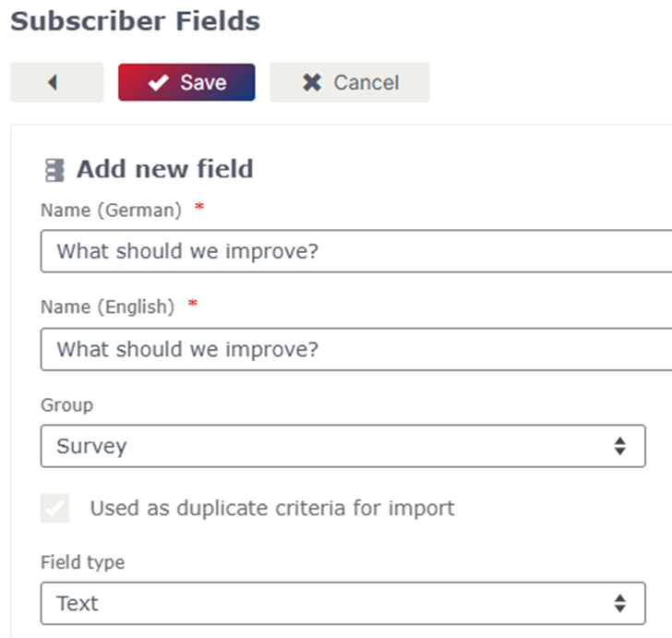Cancel adding the new field
This screenshot has width=672, height=638.
pos(349,82)
